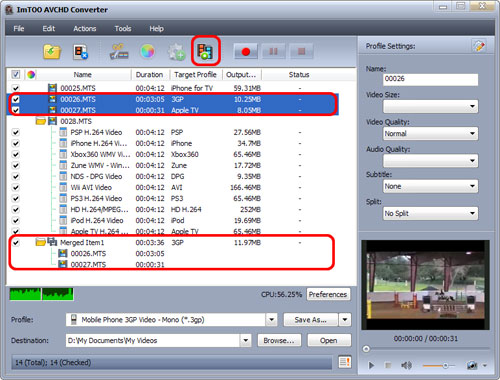The width and height of the screenshot is (500, 380).
Task: Click the Pause conversion button
Action: click(273, 52)
